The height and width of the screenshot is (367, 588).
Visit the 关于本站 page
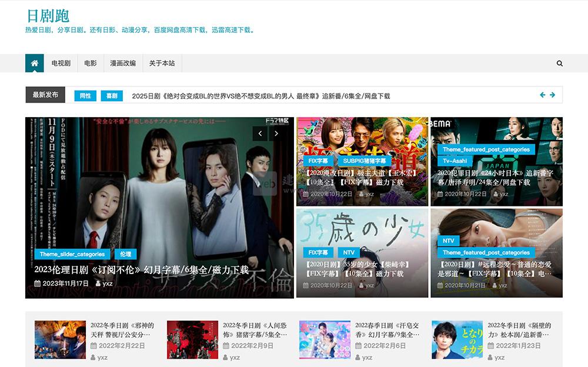coord(162,64)
